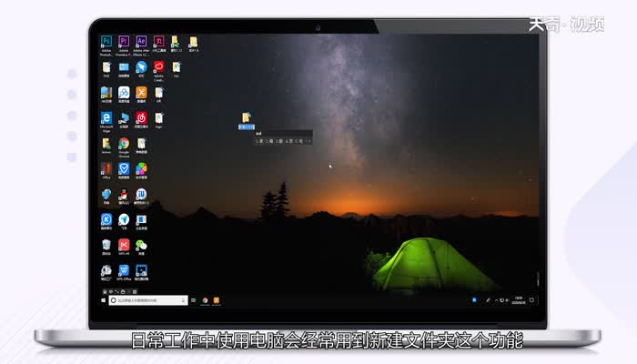This screenshot has width=637, height=364.
Task: Click the Windows Start button
Action: pos(102,299)
